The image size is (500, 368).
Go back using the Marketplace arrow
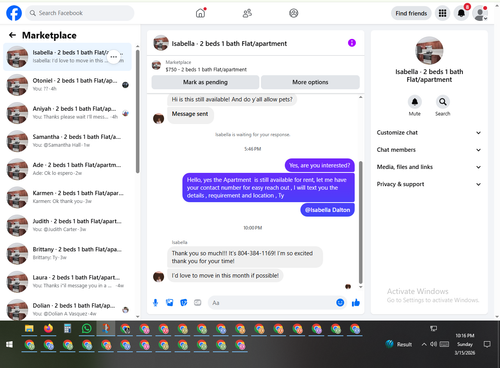12,35
